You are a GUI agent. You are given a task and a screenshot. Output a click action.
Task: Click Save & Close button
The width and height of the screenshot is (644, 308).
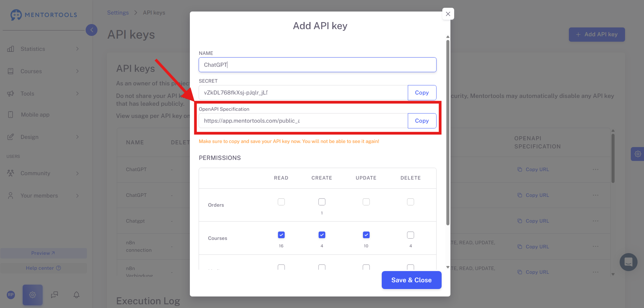coord(412,280)
